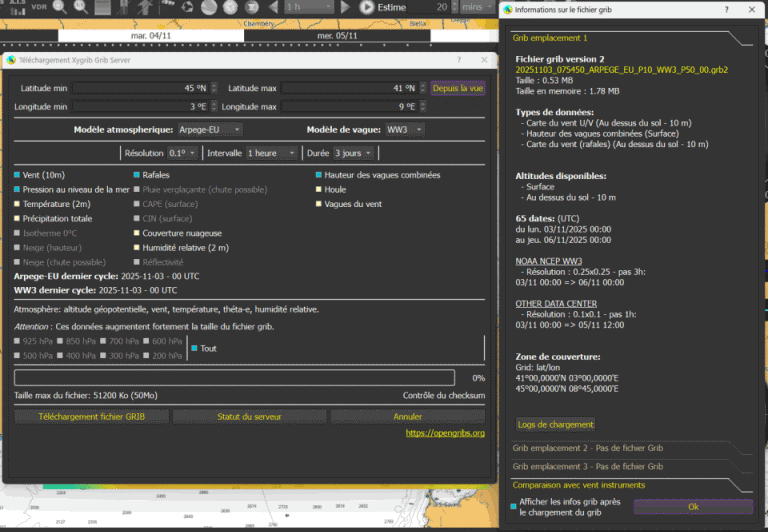Step forward with the right arrow icon
The width and height of the screenshot is (768, 532).
pyautogui.click(x=347, y=7)
